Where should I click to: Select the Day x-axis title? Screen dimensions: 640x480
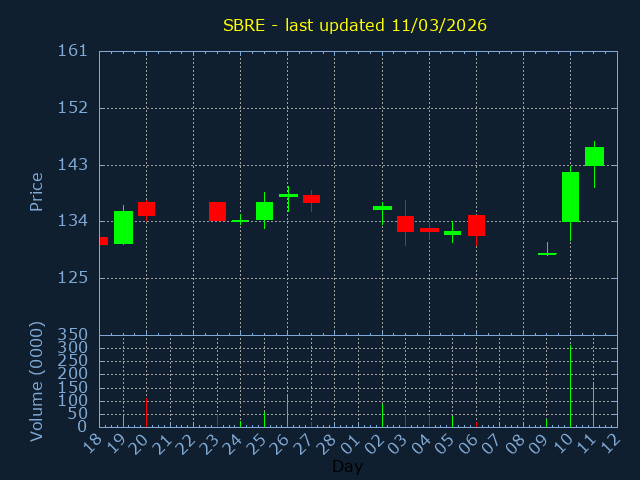pos(347,466)
